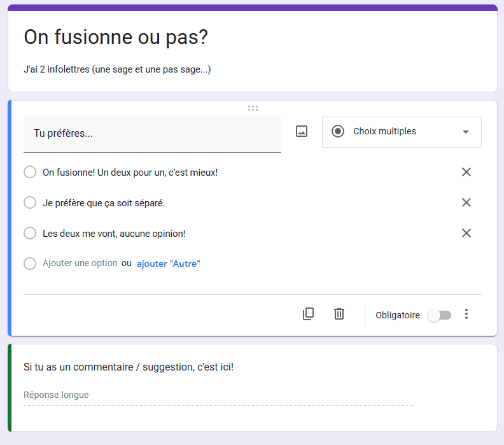The image size is (504, 445).
Task: Click the form description about 2 infolettres
Action: 117,69
